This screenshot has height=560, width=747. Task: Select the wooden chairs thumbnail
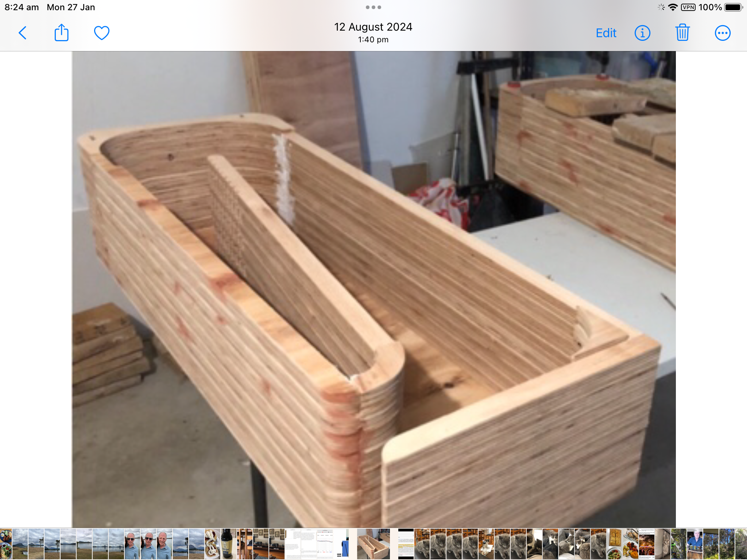(244, 544)
